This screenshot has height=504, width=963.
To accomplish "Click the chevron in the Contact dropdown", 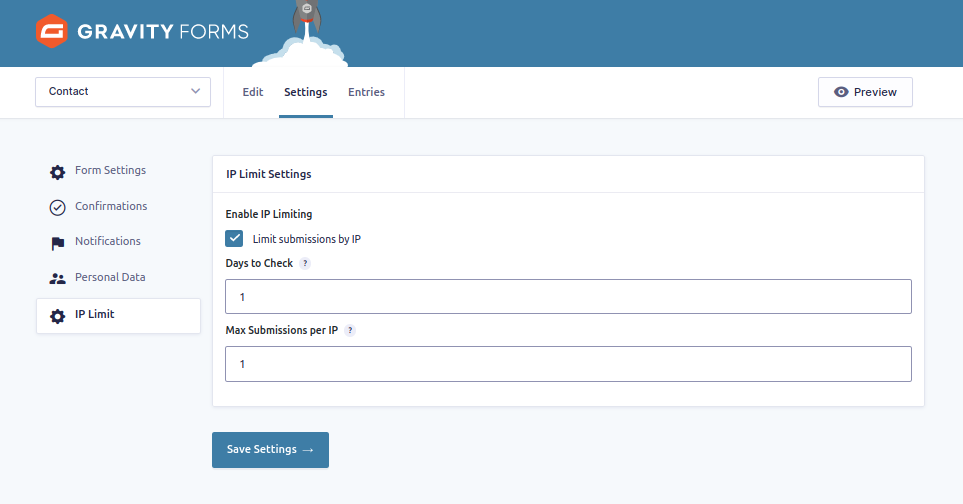I will coord(195,91).
